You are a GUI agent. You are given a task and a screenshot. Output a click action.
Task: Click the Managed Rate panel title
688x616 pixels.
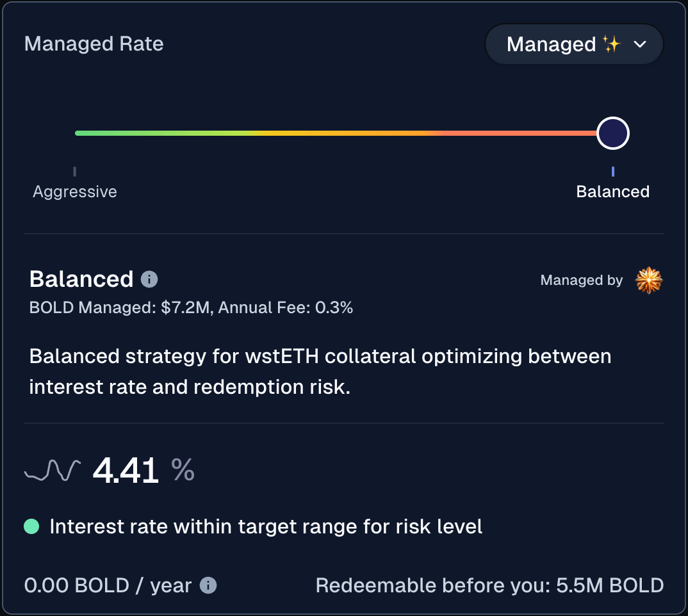(94, 44)
